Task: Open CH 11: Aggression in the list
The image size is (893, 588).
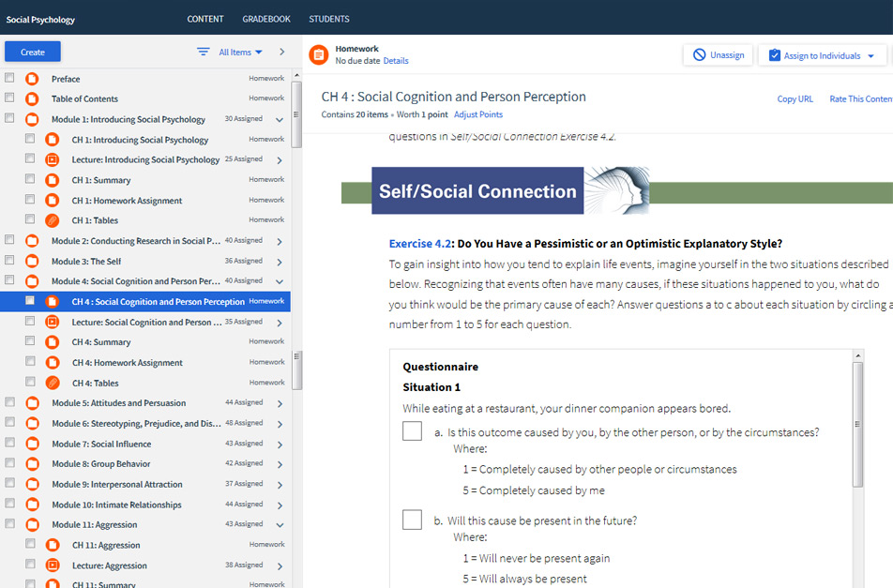Action: point(106,545)
